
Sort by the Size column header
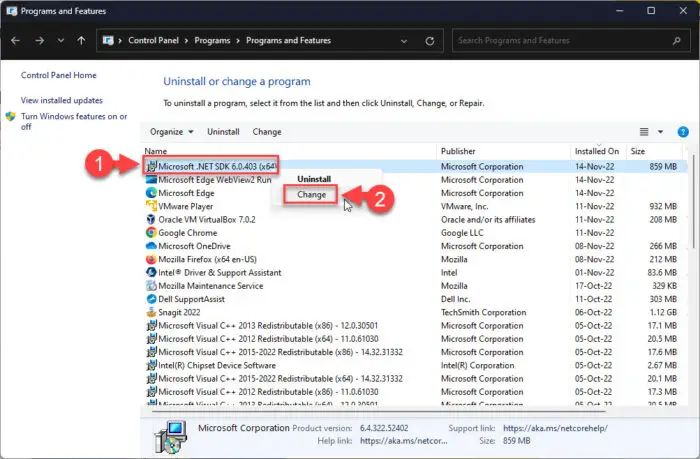pyautogui.click(x=638, y=151)
